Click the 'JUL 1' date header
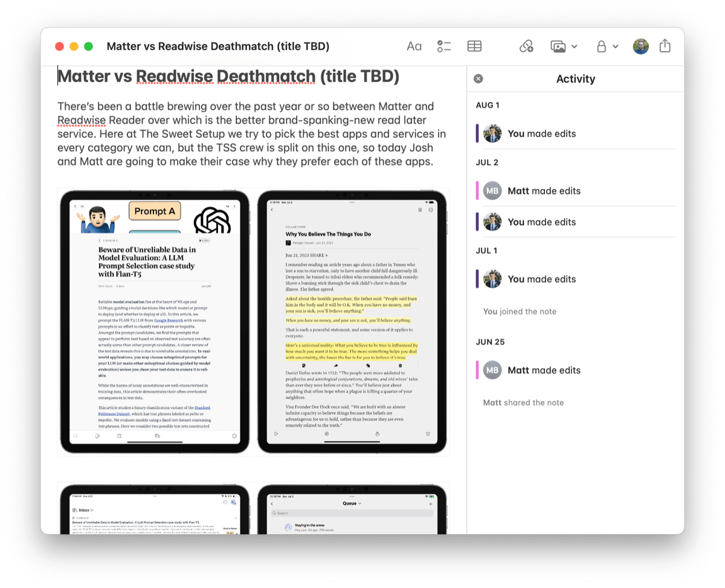 tap(486, 250)
